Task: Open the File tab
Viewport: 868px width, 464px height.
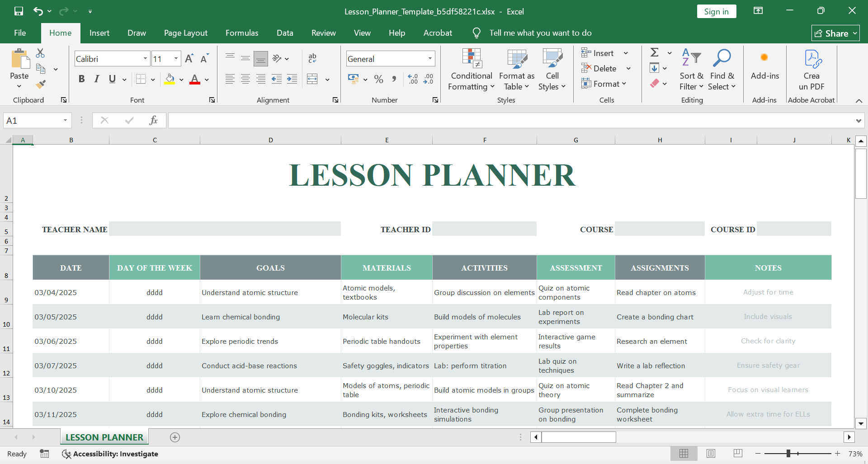Action: click(20, 33)
